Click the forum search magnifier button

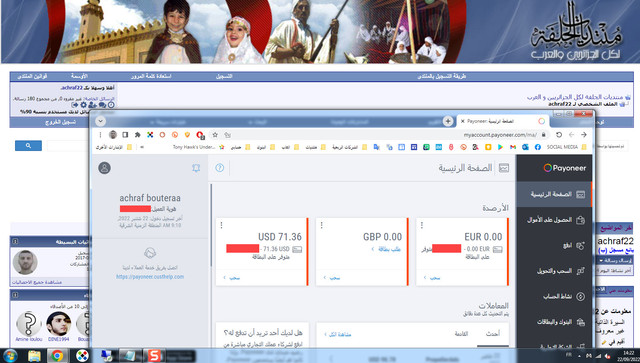tap(28, 145)
